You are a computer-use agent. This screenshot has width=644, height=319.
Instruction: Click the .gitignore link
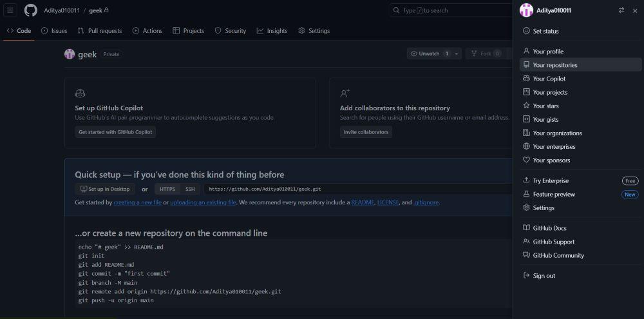click(426, 202)
